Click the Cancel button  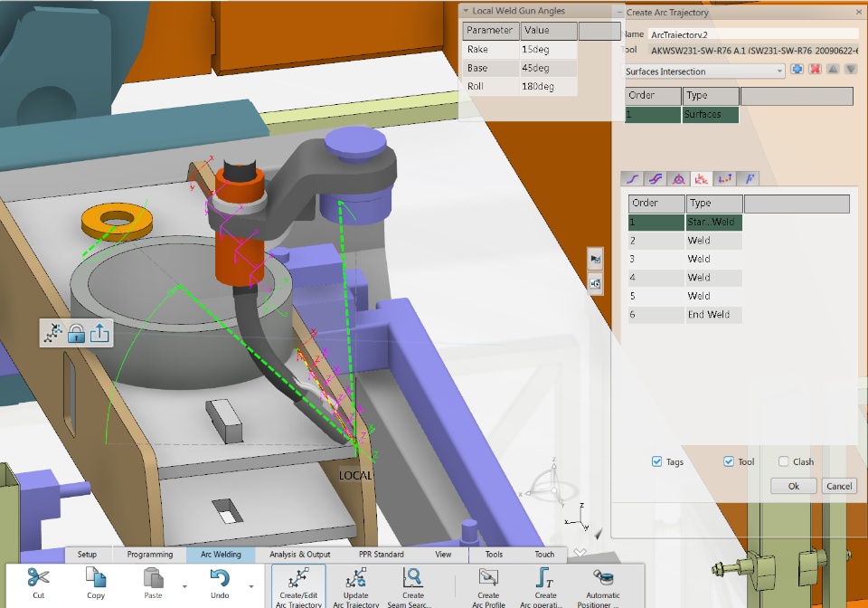click(x=839, y=486)
